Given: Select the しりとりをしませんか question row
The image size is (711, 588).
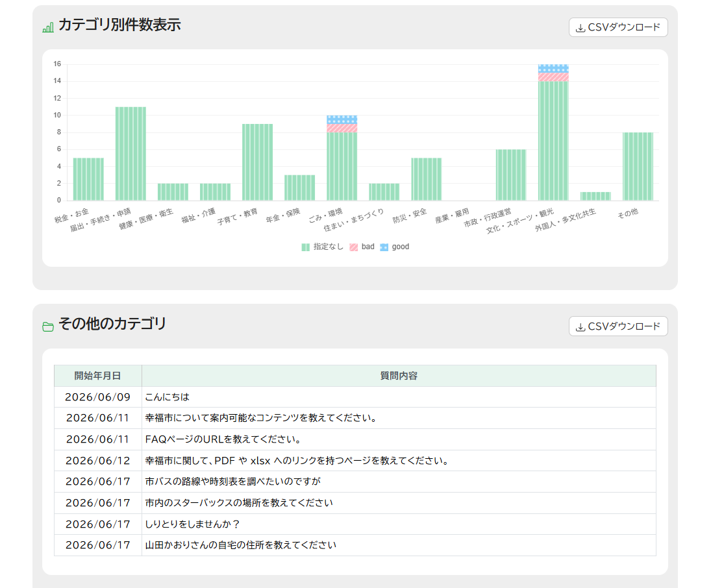Looking at the screenshot, I should pyautogui.click(x=355, y=524).
